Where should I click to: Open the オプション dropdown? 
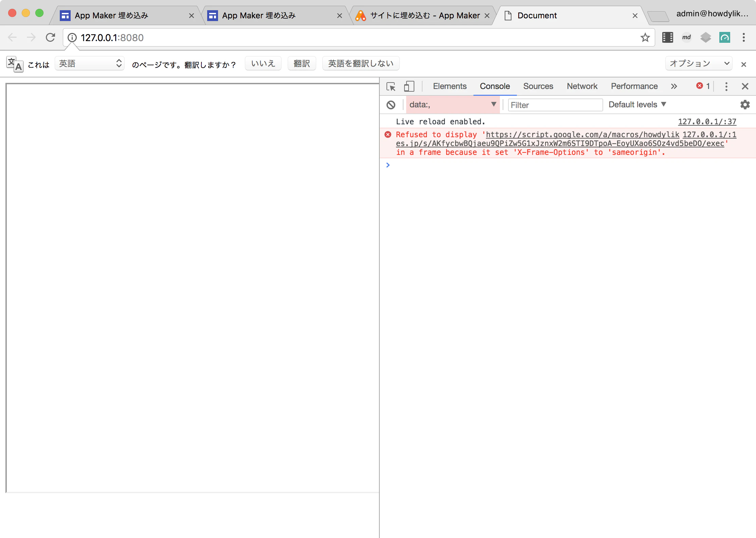pyautogui.click(x=699, y=64)
